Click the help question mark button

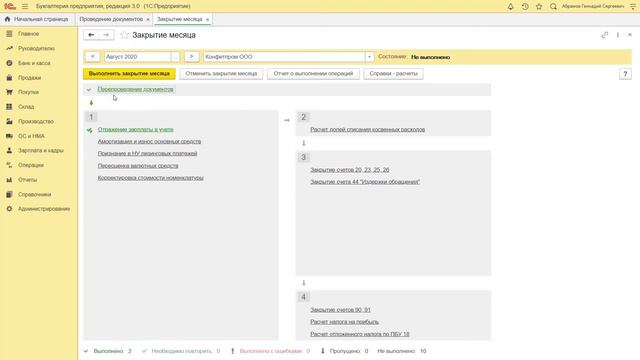[625, 74]
